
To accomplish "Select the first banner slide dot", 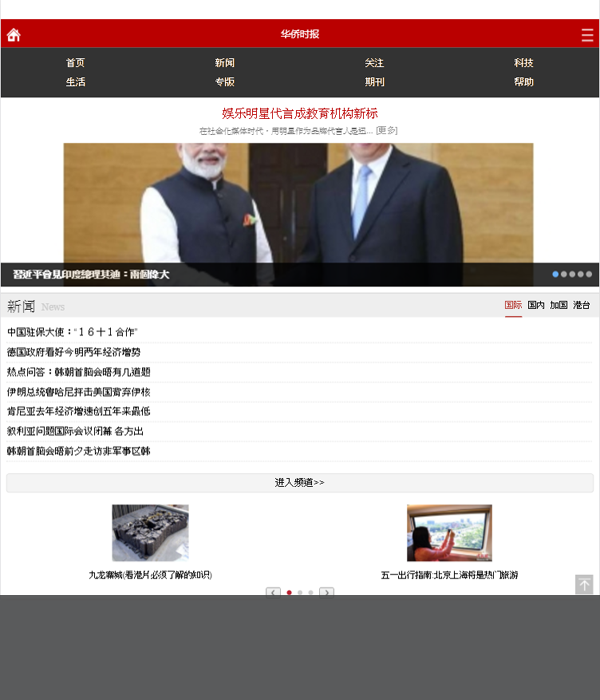I will pyautogui.click(x=555, y=274).
